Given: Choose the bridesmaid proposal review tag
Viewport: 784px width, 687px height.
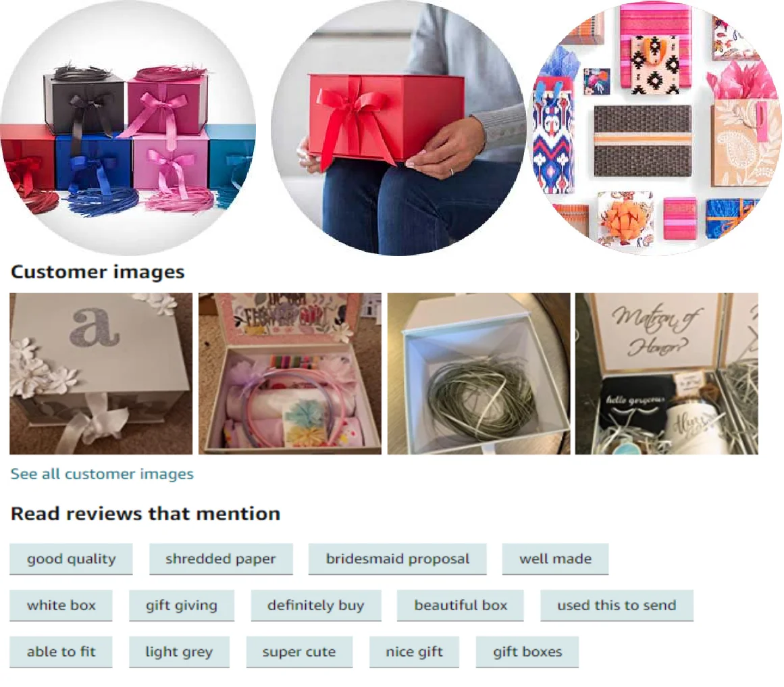Looking at the screenshot, I should [398, 559].
